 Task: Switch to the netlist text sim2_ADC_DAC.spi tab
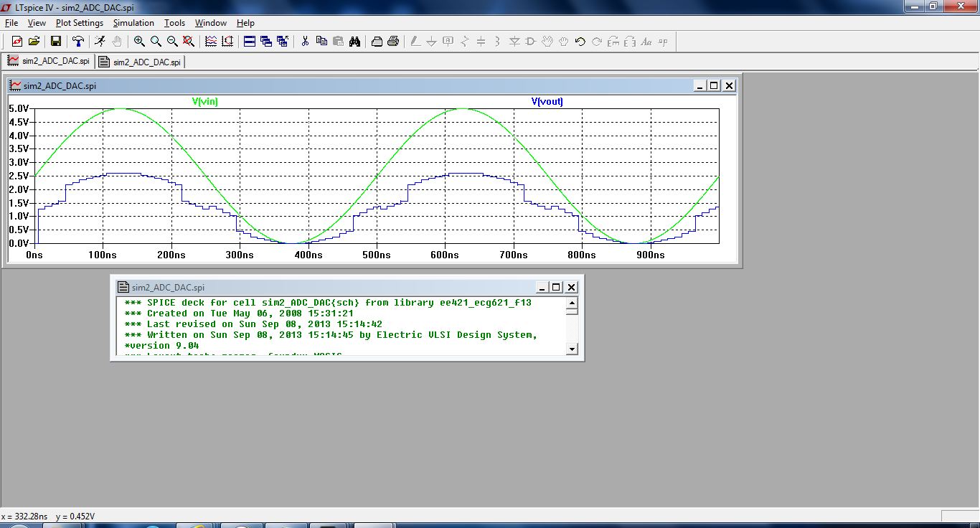pos(140,62)
